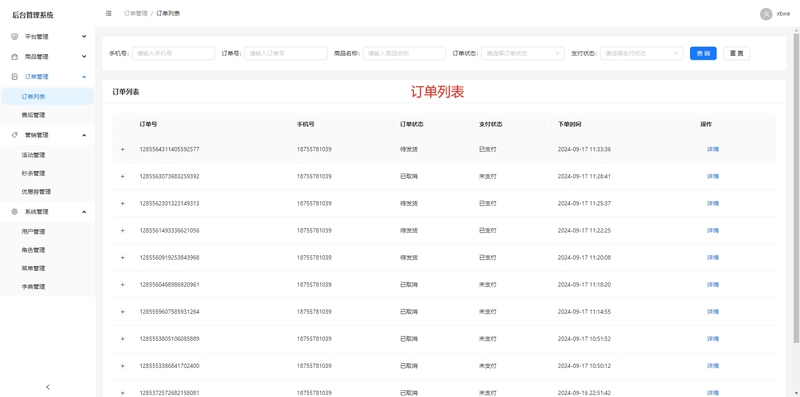Collapse the 订单管理 menu chevron
Viewport: 800px width, 397px height.
pyautogui.click(x=84, y=77)
